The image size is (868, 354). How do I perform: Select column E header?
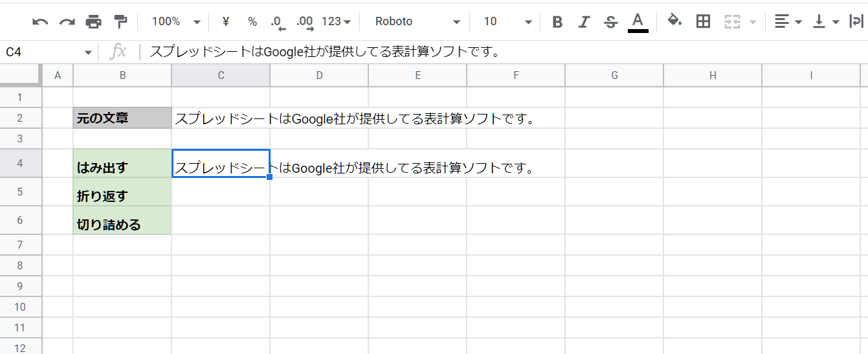pos(417,76)
